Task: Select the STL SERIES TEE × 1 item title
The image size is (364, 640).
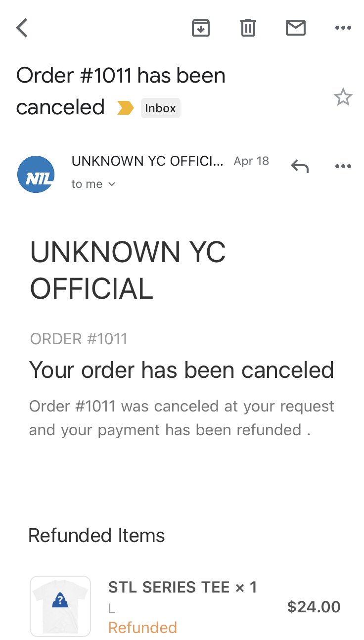Action: 182,587
